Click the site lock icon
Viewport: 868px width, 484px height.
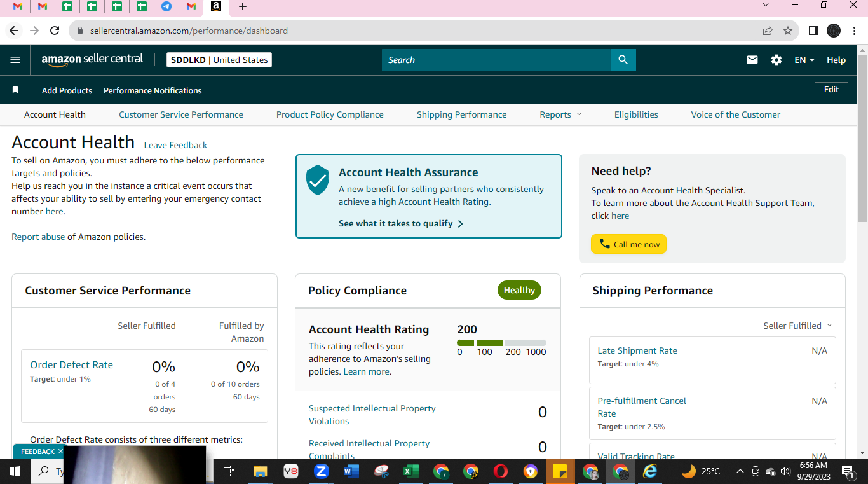pos(80,31)
